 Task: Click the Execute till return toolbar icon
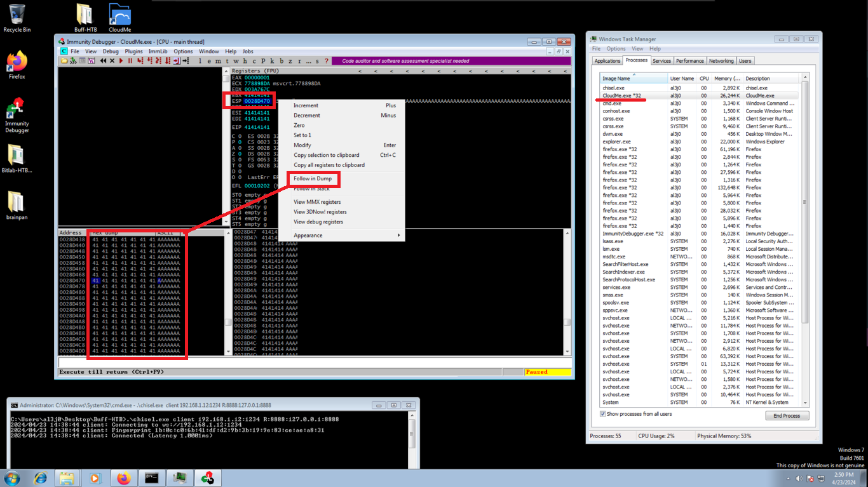click(x=176, y=61)
